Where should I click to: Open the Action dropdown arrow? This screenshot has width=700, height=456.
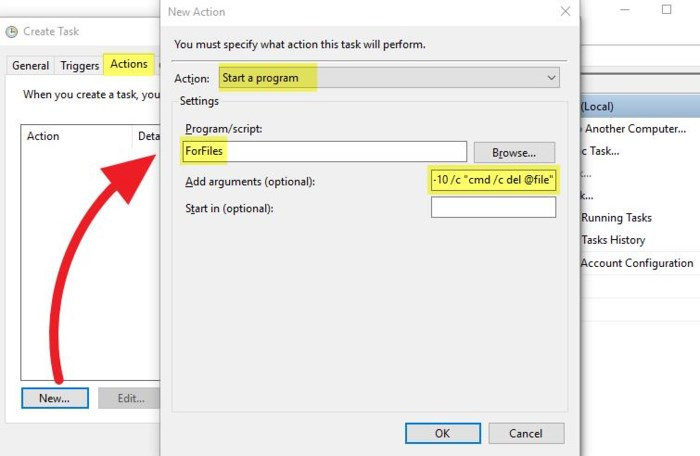click(551, 78)
